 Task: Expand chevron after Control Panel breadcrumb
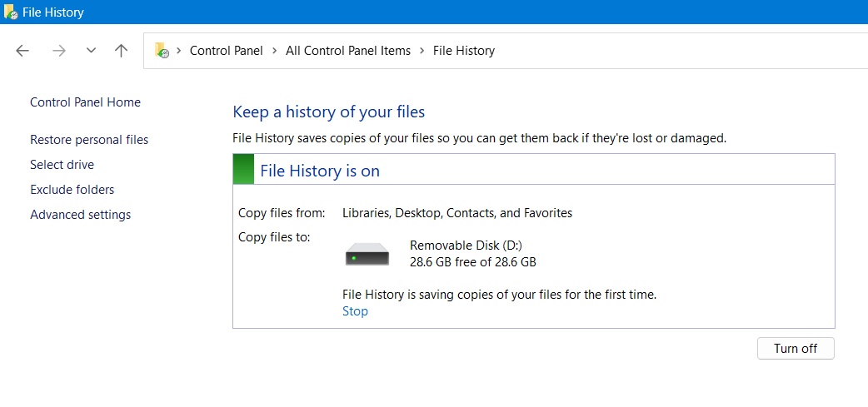click(x=275, y=51)
